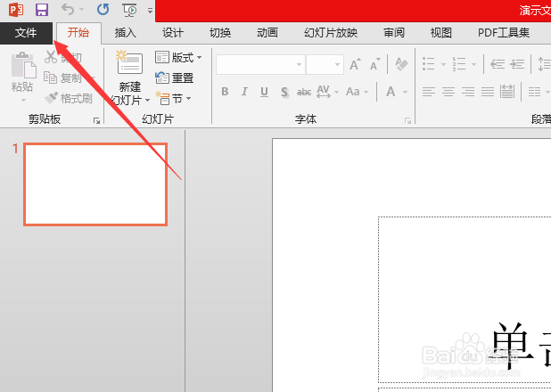Toggle text shadow S button
Viewport: 551px width, 392px height.
point(284,92)
